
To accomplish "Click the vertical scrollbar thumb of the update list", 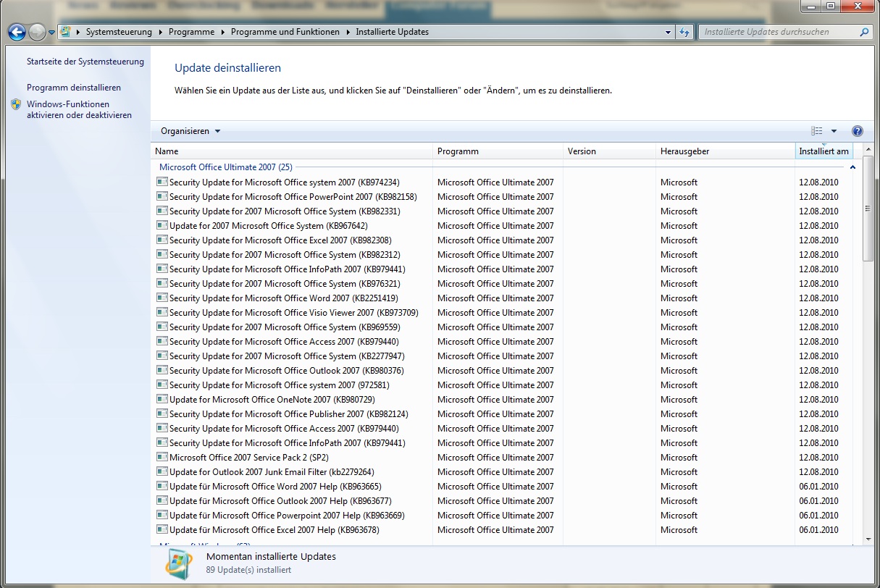I will pos(868,208).
